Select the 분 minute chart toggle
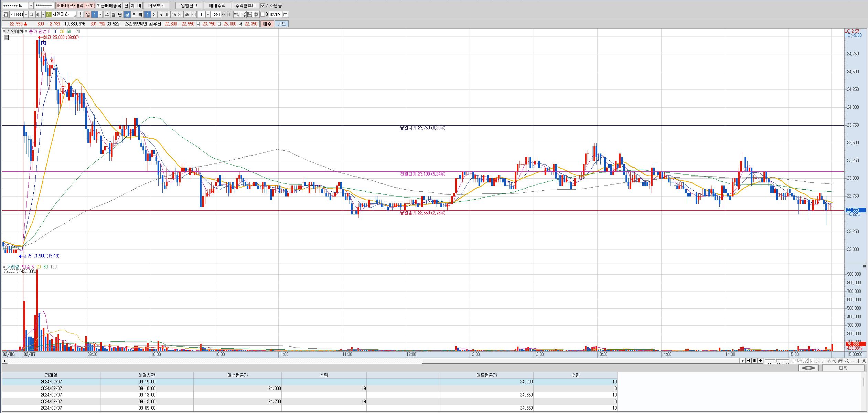The height and width of the screenshot is (413, 868). pos(127,14)
